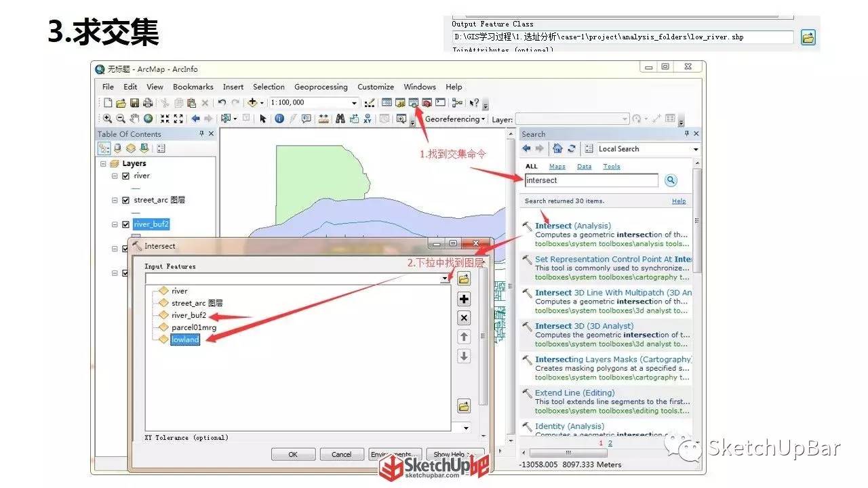Add the input feature with plus button

click(464, 299)
